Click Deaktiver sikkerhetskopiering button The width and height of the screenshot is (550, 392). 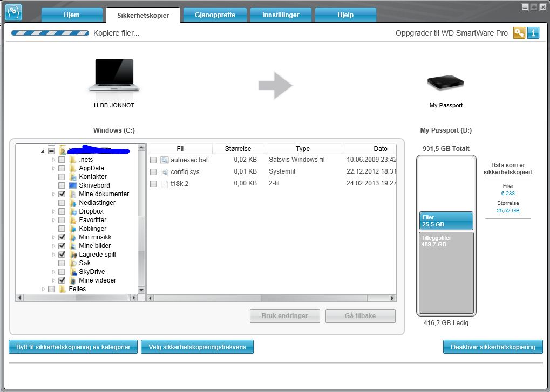tap(493, 347)
